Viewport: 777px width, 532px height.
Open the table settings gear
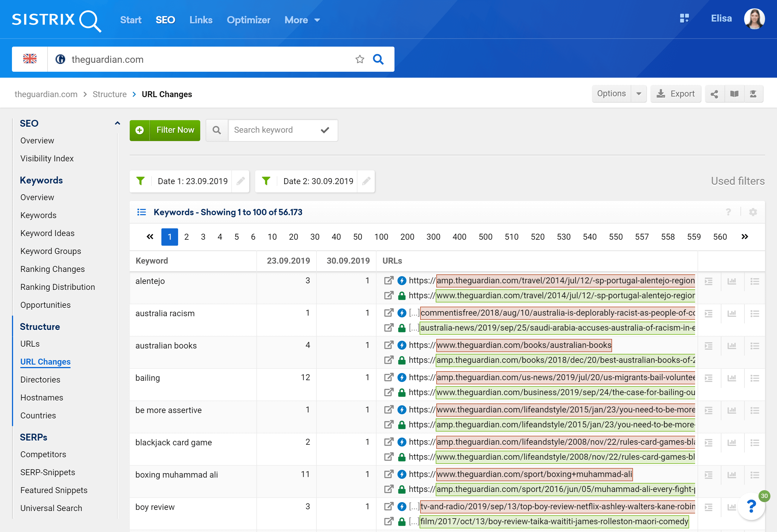pyautogui.click(x=752, y=212)
